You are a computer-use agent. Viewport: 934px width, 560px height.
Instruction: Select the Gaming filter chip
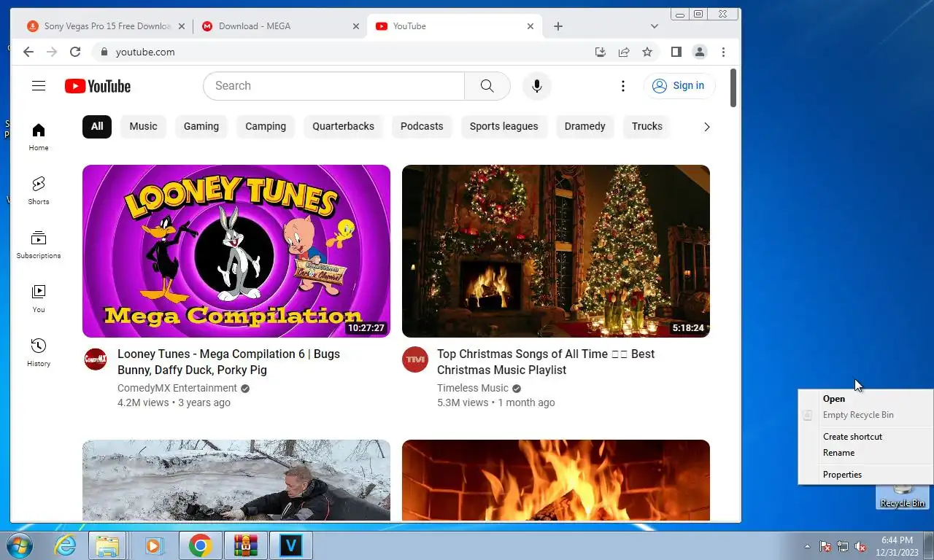[201, 126]
